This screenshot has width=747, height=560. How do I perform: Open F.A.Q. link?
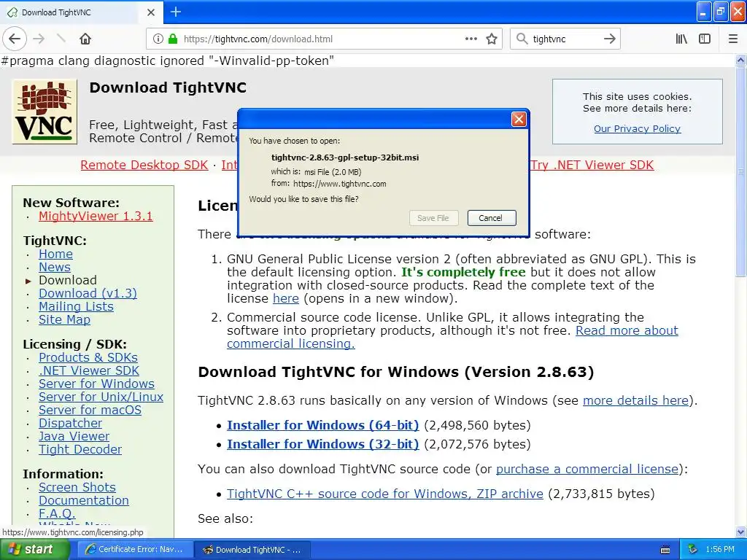coord(57,513)
